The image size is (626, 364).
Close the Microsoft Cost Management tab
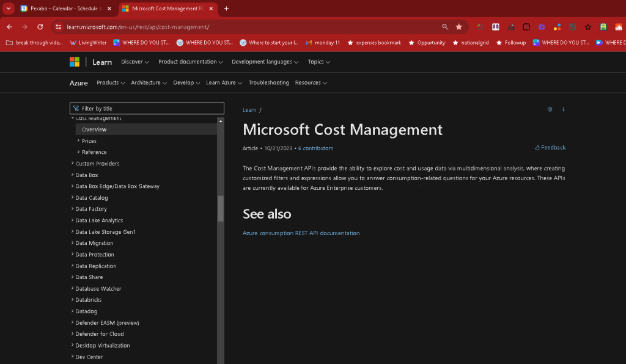click(x=211, y=9)
